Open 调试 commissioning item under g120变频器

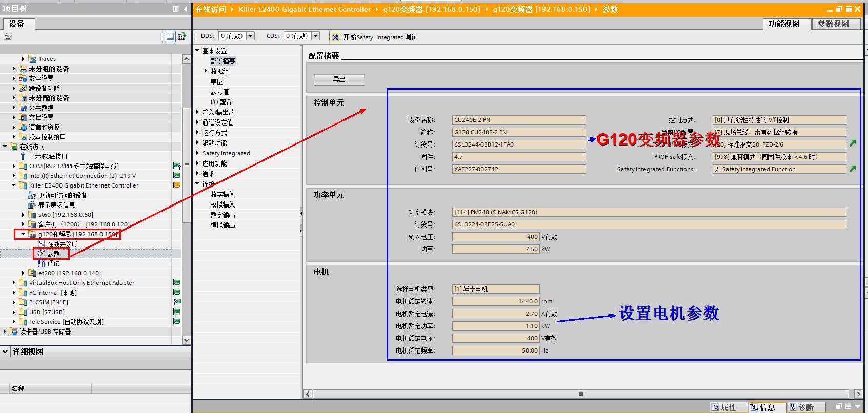click(53, 263)
